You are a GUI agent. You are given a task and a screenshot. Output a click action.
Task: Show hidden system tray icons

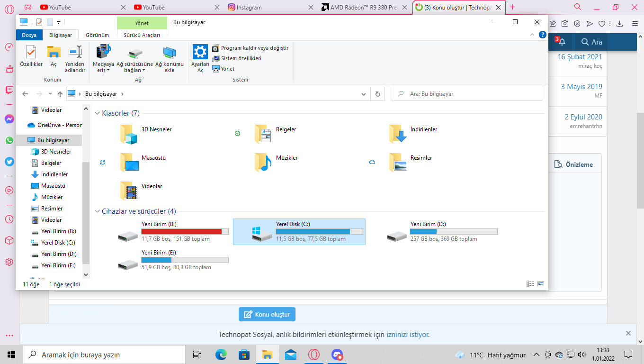537,355
